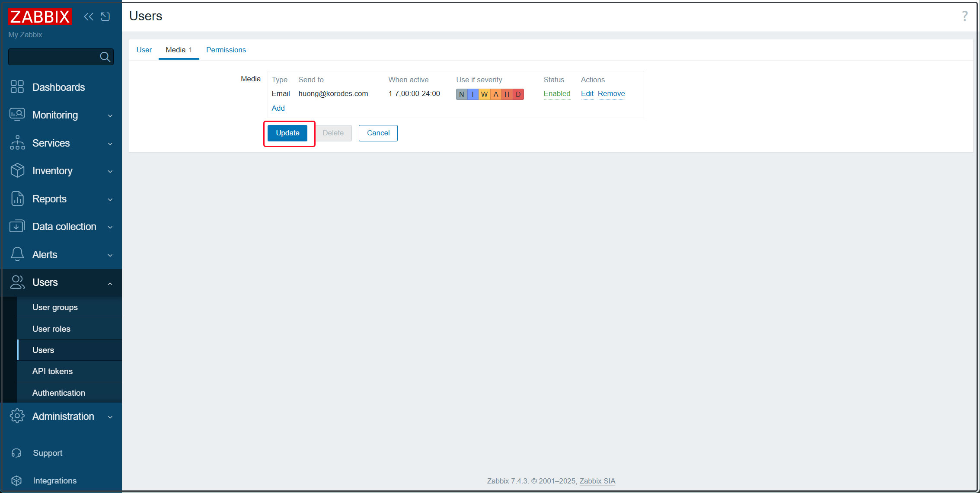Click the Alerts bell icon
This screenshot has width=980, height=493.
17,254
